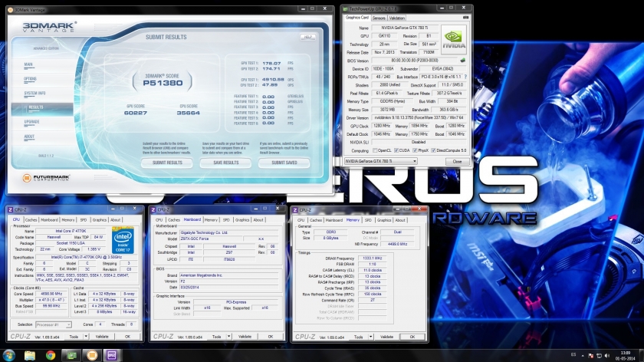Open Options in 3DMark Vantage sidebar

tap(30, 79)
